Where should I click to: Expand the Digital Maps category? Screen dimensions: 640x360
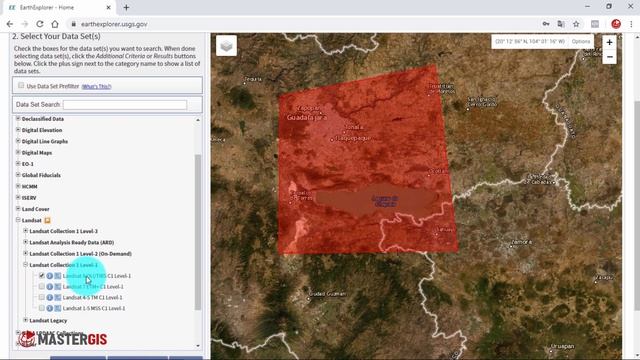(18, 152)
